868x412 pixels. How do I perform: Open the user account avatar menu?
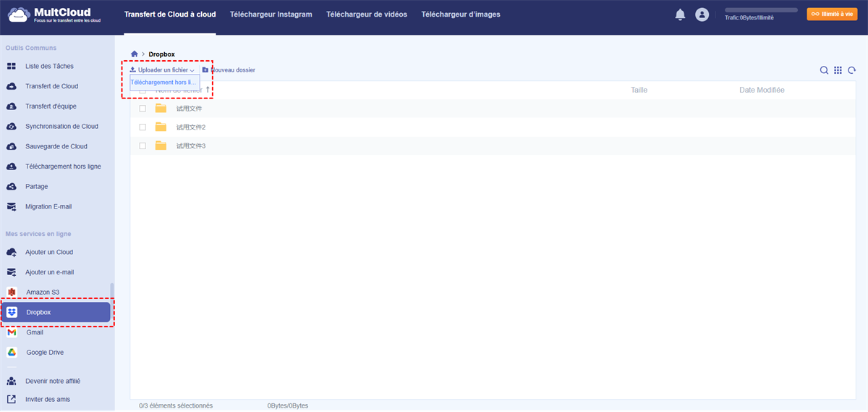702,14
